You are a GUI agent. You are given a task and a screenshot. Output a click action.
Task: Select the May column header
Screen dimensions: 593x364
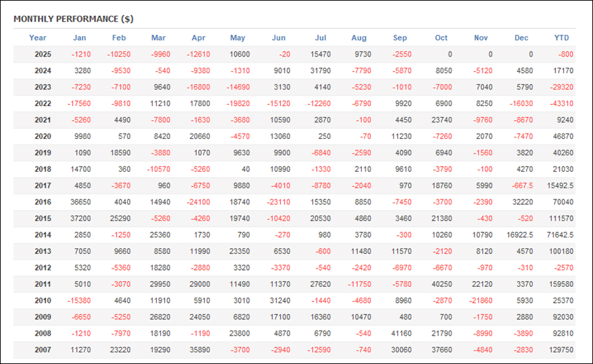point(237,38)
